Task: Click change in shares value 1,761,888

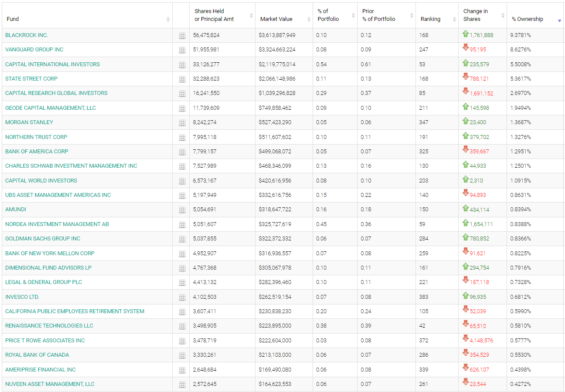Action: click(x=481, y=35)
